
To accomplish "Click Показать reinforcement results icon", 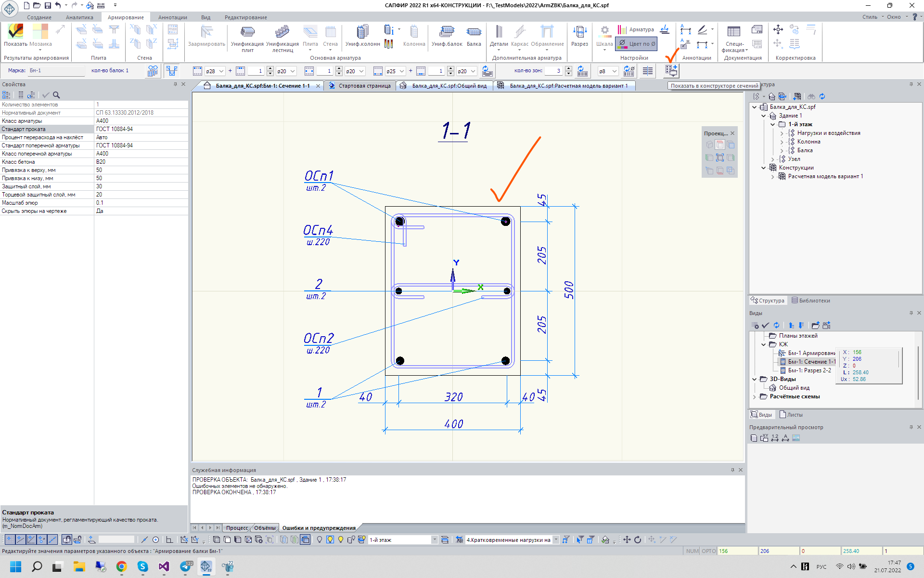I will point(15,36).
